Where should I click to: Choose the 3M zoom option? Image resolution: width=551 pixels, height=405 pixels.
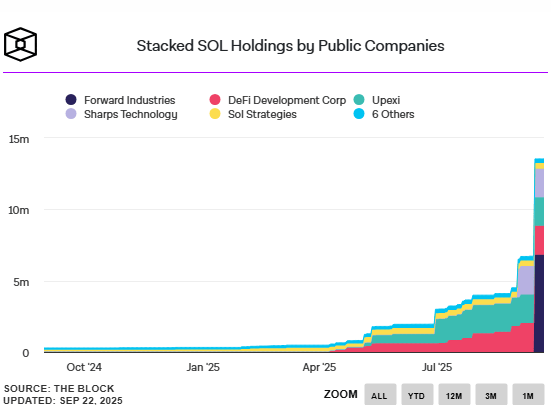click(x=491, y=395)
